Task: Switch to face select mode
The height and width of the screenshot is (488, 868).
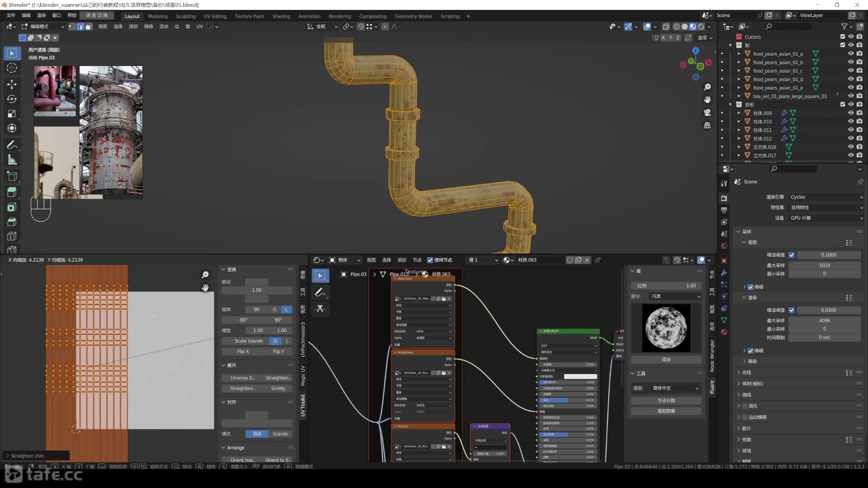Action: click(x=89, y=27)
